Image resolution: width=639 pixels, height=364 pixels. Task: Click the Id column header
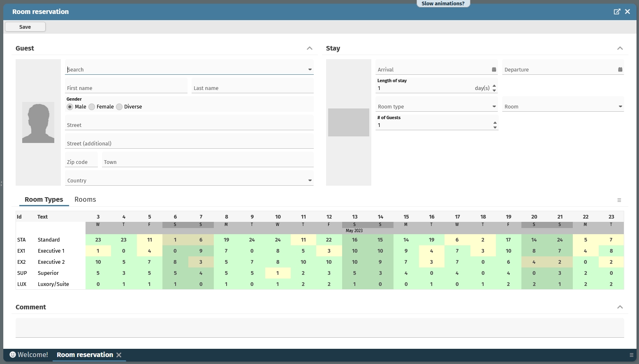pyautogui.click(x=26, y=217)
